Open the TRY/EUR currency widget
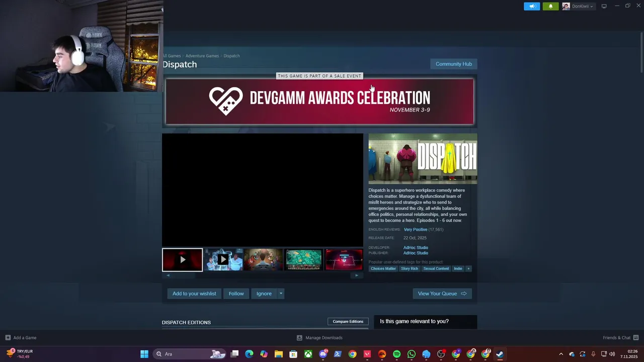Screen dimensions: 644x362 point(20,354)
